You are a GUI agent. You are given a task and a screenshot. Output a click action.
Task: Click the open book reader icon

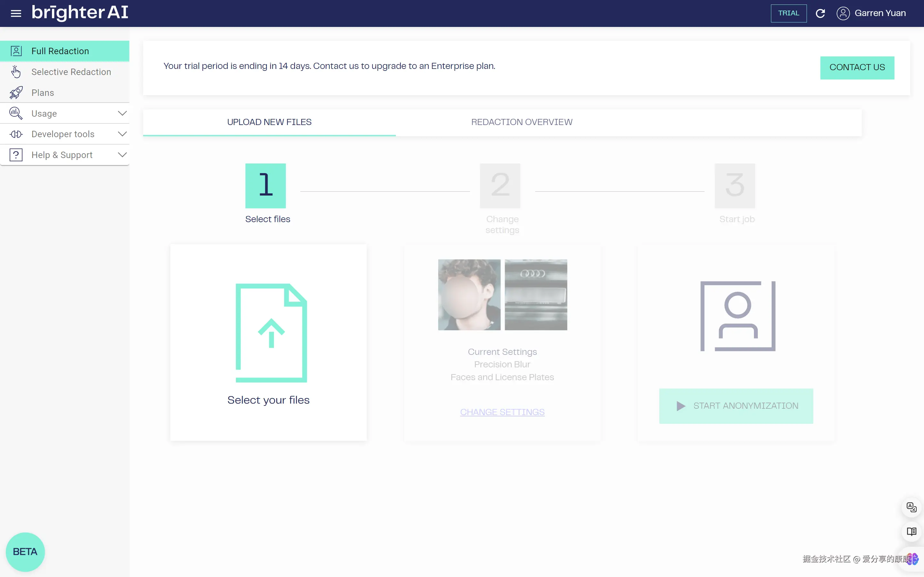pos(911,531)
